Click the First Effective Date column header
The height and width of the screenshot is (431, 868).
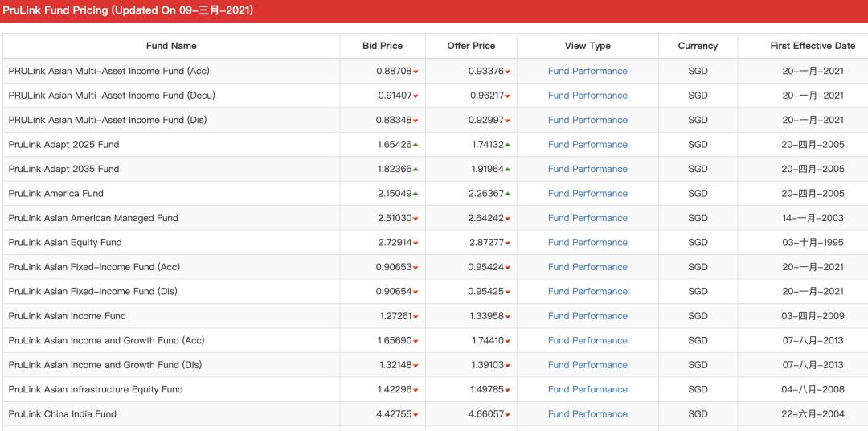812,46
